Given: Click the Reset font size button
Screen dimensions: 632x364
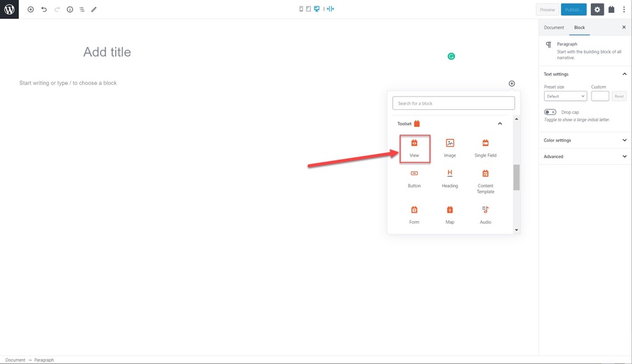Looking at the screenshot, I should pyautogui.click(x=619, y=96).
